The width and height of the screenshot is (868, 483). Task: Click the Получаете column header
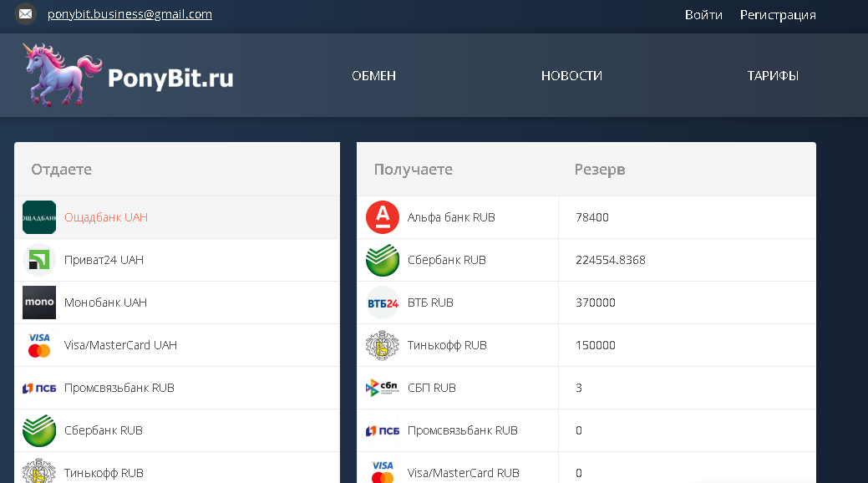413,170
